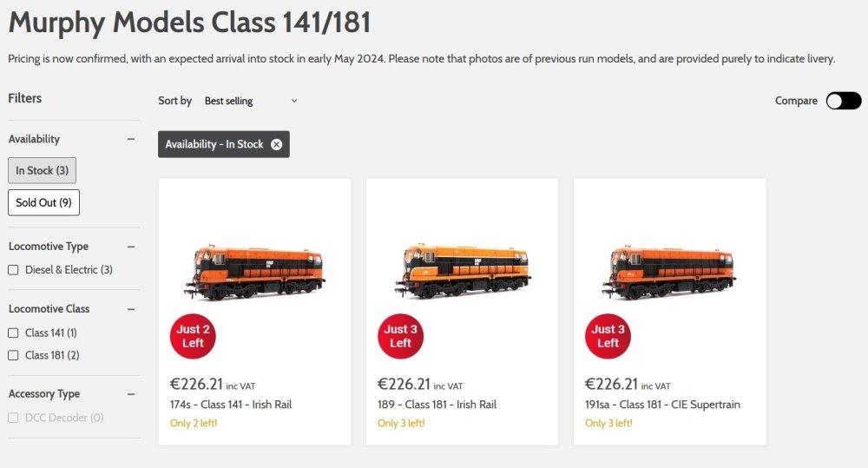The height and width of the screenshot is (468, 868).
Task: Tick the Class 181 filter checkbox
Action: pos(13,355)
